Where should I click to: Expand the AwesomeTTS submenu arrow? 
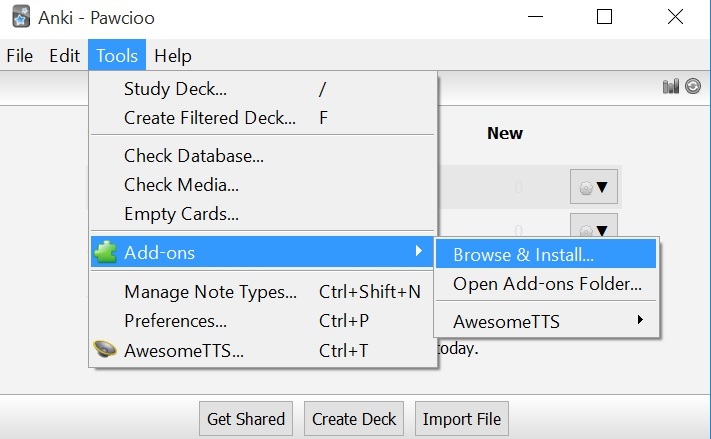[x=639, y=321]
